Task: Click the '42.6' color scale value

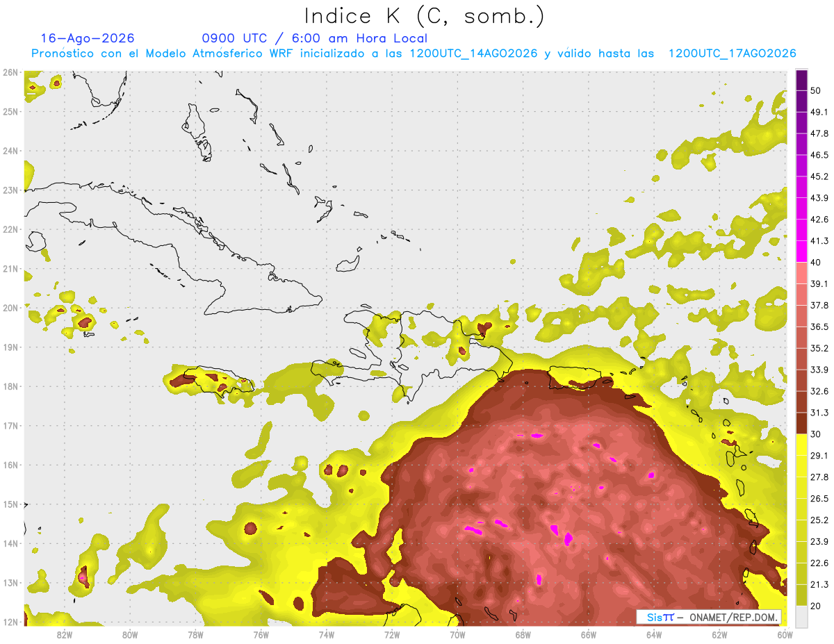Action: pos(819,220)
